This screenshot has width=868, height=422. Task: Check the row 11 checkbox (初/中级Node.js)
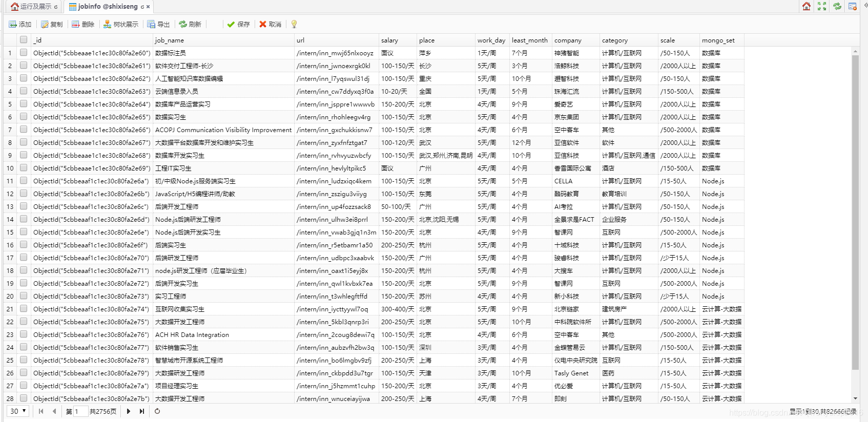point(24,180)
